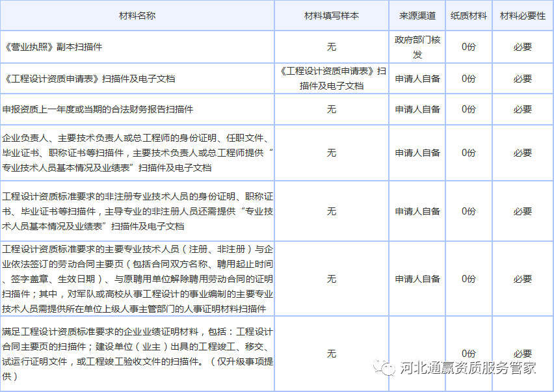554x392 pixels.
Task: Click 申请人自备 in the 工程设计资质申请表 row
Action: pyautogui.click(x=417, y=79)
